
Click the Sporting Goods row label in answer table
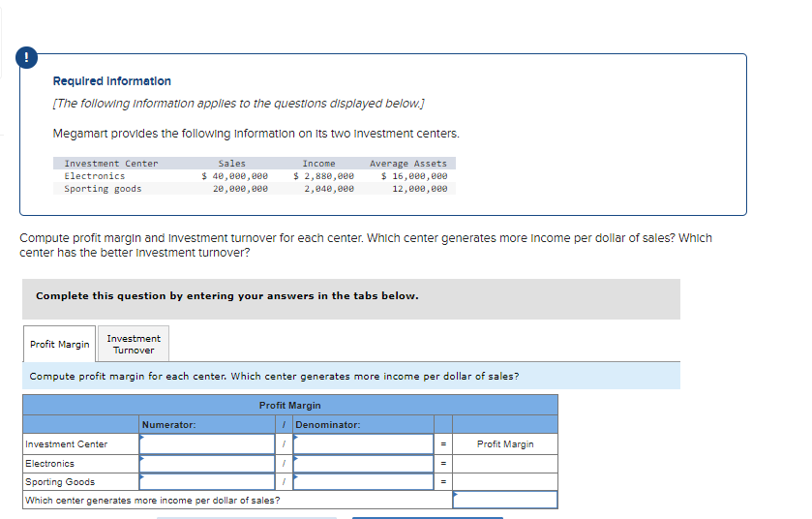pyautogui.click(x=60, y=481)
